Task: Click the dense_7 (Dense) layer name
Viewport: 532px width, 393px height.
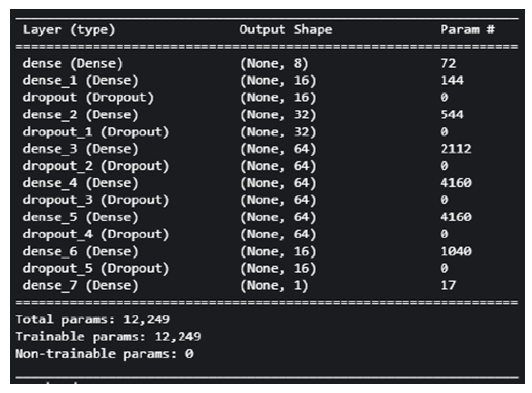Action: 80,285
